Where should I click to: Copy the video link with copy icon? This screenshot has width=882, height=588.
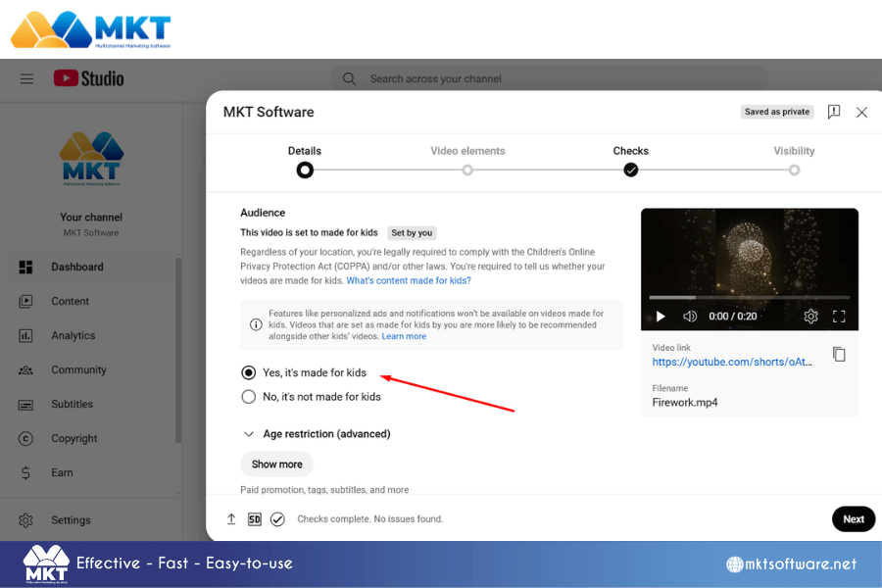coord(839,354)
